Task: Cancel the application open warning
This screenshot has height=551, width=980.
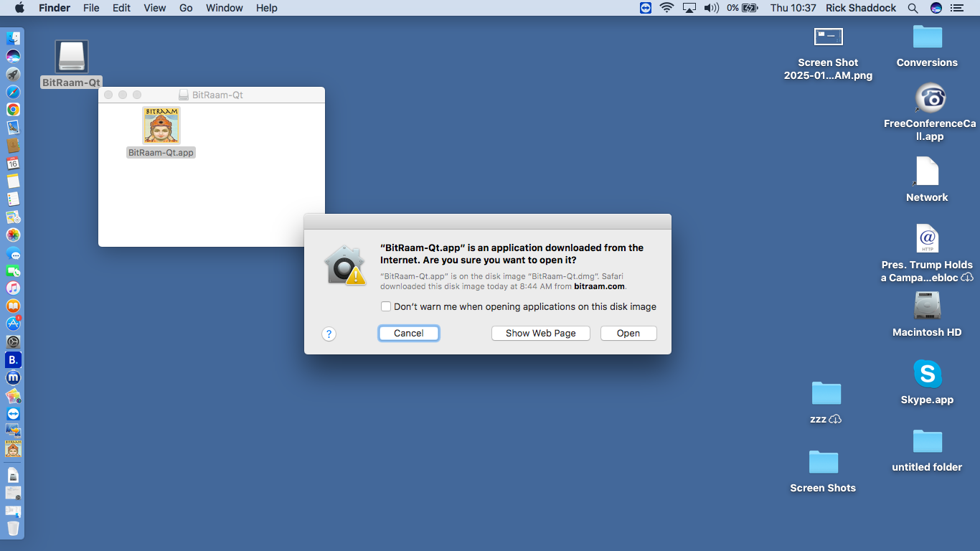Action: (408, 333)
